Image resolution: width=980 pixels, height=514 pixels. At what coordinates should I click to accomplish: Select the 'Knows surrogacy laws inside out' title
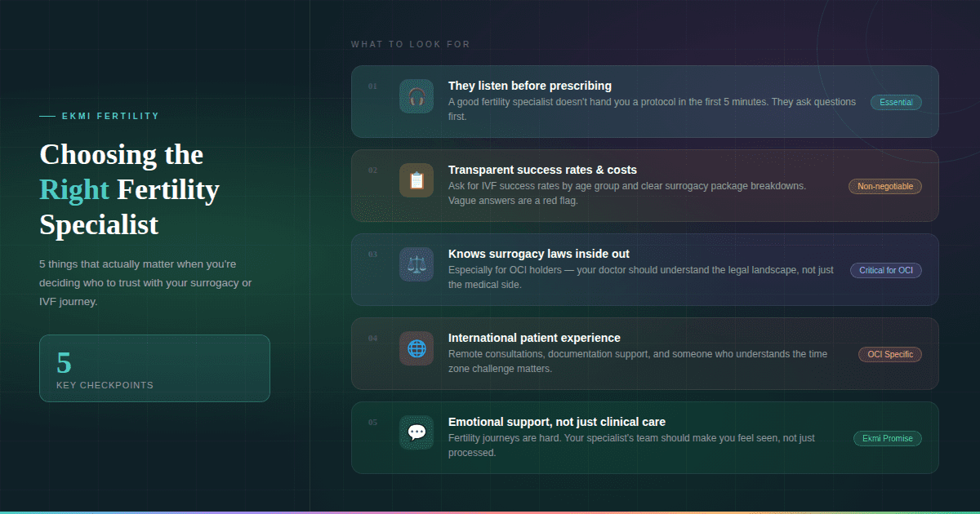coord(538,254)
